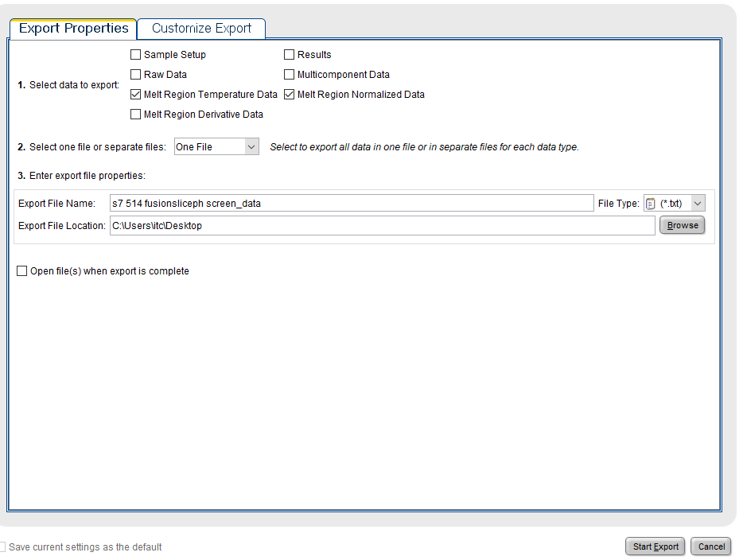Click in the Export File Name field
743x560 pixels.
point(350,204)
